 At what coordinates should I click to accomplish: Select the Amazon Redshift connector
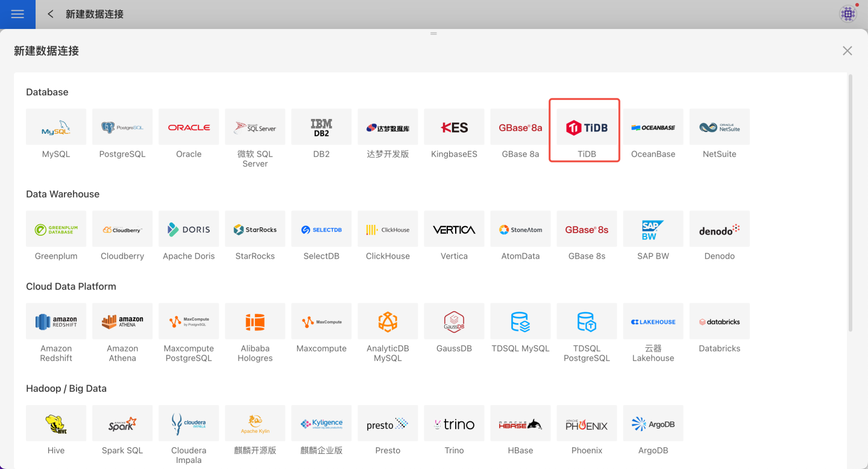[x=56, y=321]
